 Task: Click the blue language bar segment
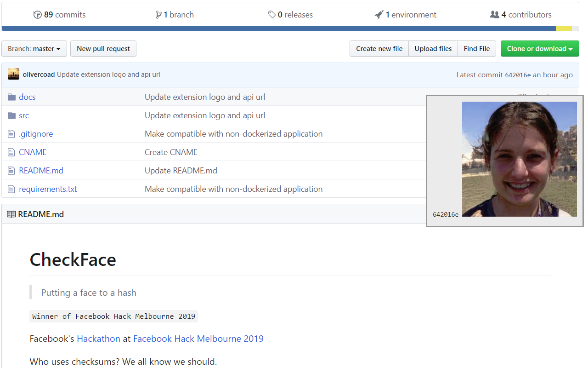point(279,29)
